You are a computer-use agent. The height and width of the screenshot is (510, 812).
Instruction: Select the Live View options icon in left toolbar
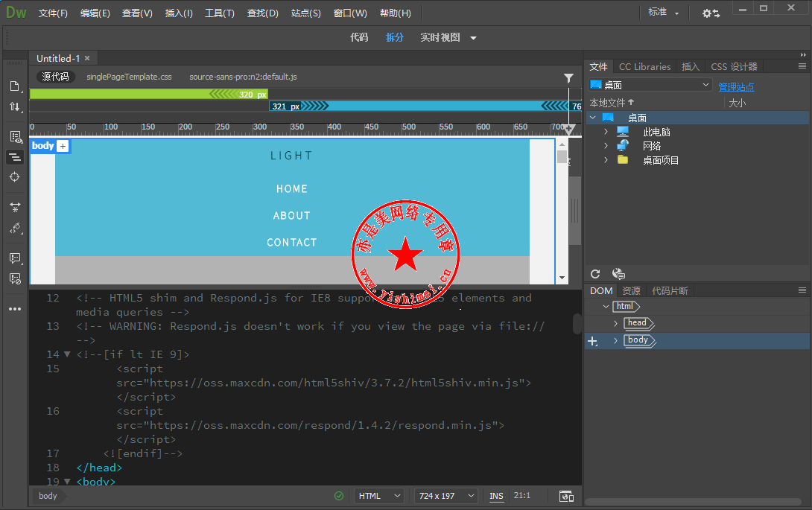coord(16,137)
